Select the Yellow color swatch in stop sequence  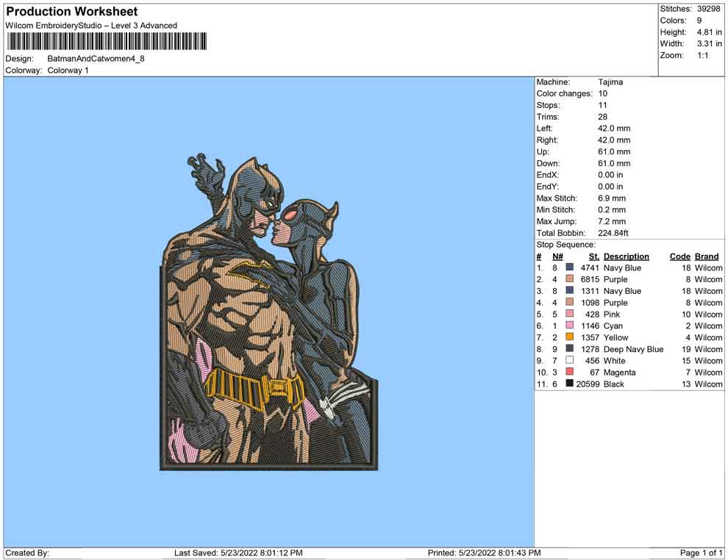[570, 337]
